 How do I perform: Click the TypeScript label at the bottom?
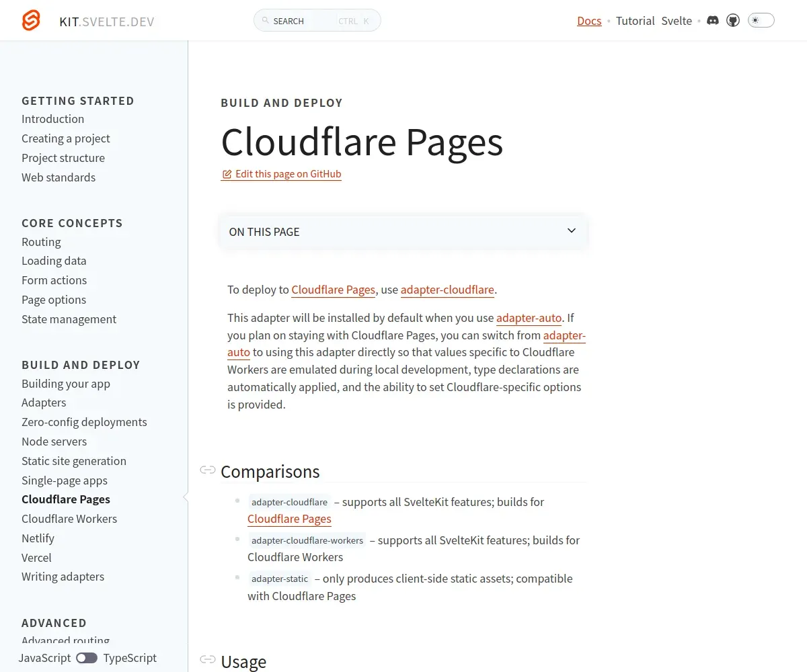130,658
